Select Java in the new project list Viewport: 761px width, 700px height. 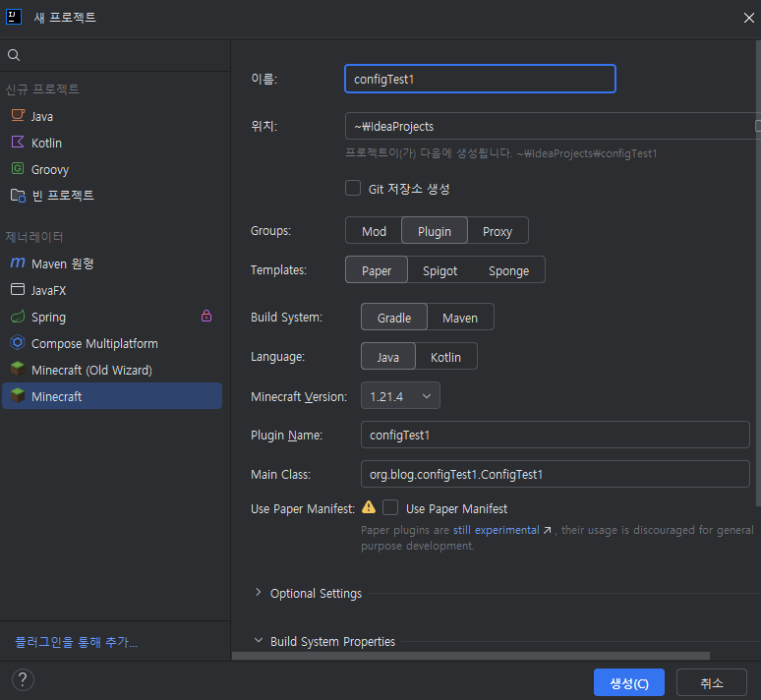click(x=112, y=116)
